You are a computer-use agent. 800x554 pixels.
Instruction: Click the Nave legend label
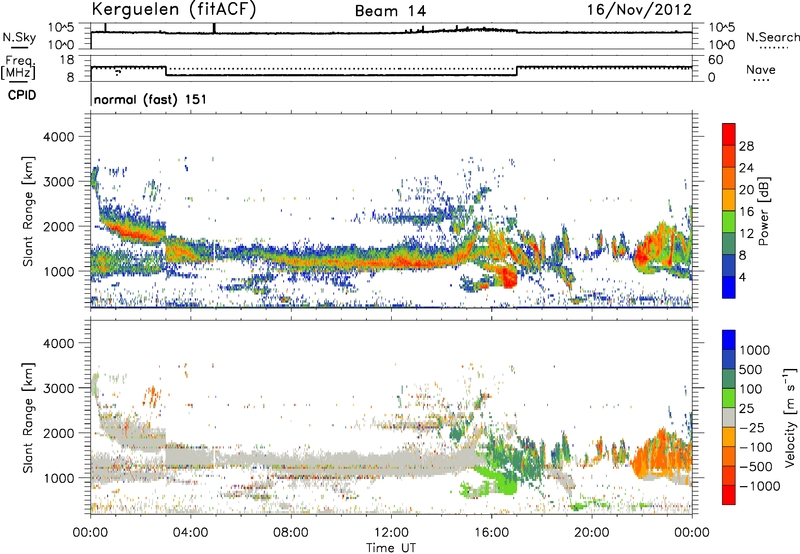tap(761, 70)
